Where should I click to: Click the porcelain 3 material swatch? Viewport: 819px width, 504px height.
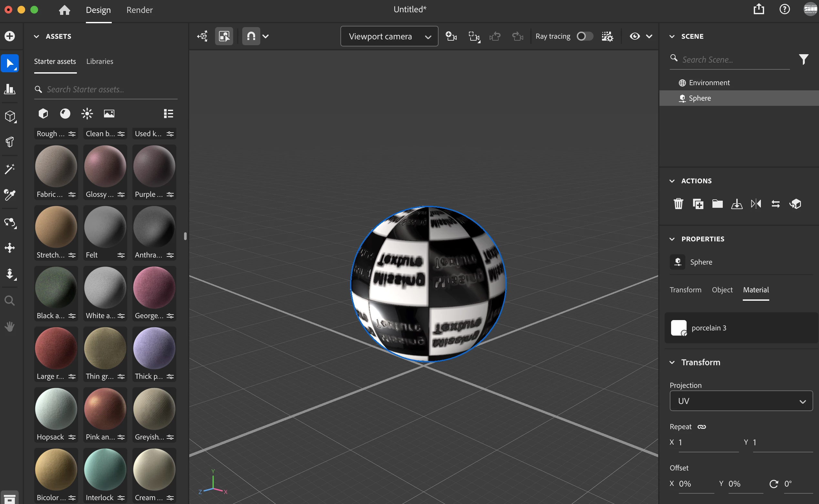[679, 328]
